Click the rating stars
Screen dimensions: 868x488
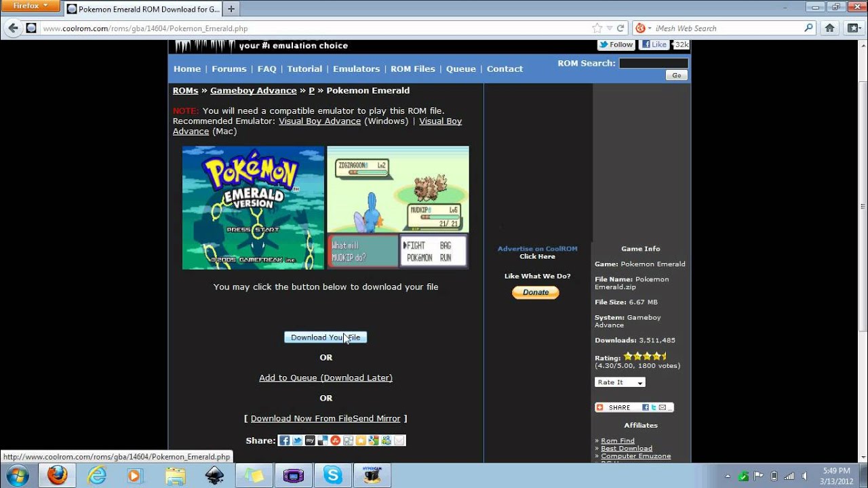pyautogui.click(x=645, y=357)
